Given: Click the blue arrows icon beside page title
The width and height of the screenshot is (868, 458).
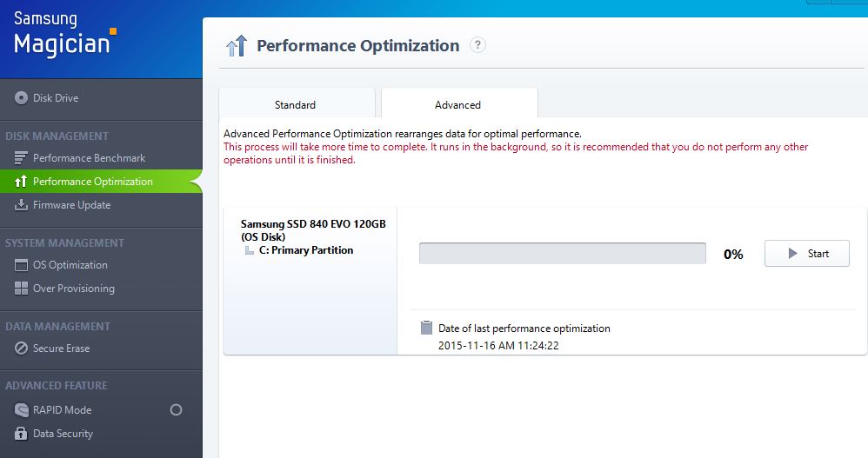Looking at the screenshot, I should click(x=237, y=46).
